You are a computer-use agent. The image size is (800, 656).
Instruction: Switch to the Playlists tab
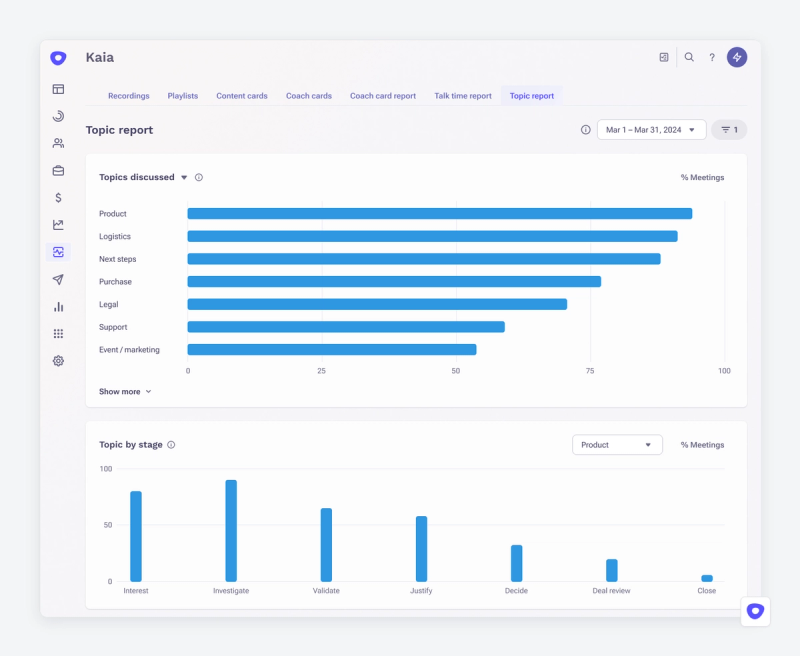tap(183, 96)
